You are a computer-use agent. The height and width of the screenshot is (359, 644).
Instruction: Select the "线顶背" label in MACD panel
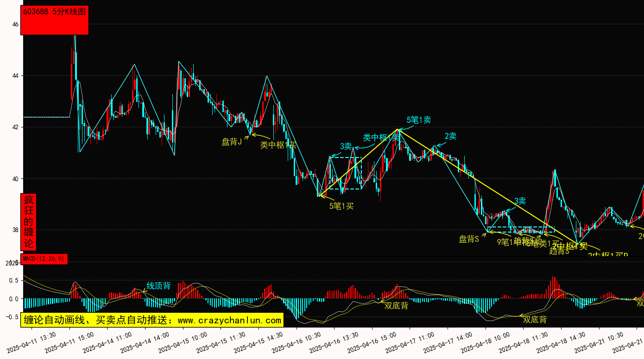(158, 286)
